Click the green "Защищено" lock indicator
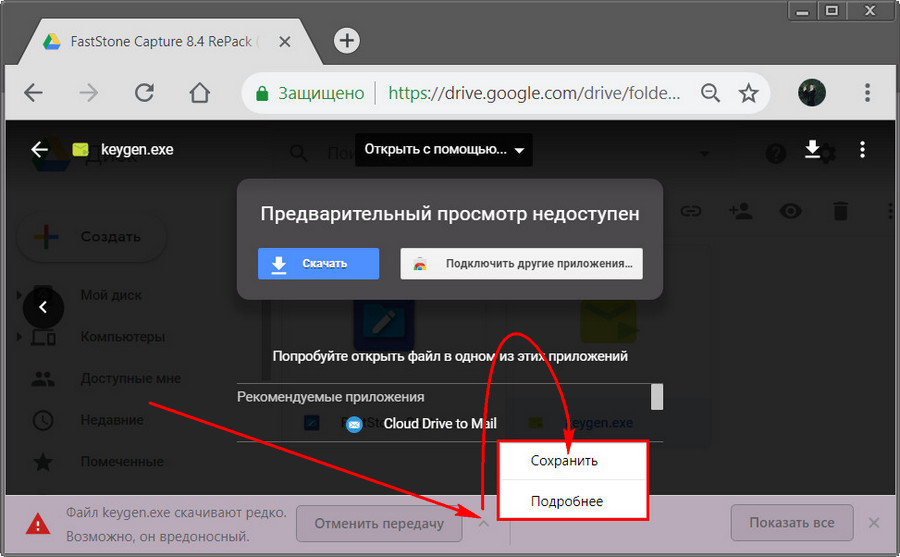 310,92
